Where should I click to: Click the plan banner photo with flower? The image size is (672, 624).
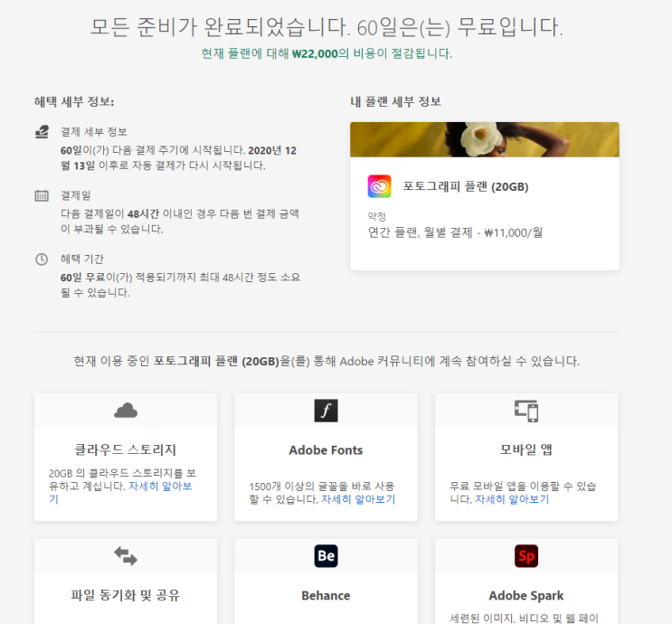[485, 139]
